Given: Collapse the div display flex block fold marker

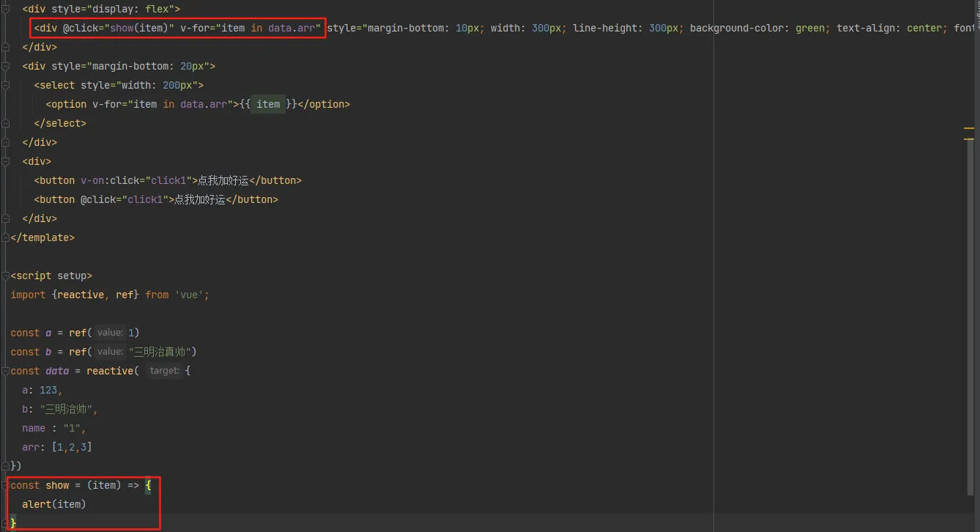Looking at the screenshot, I should [x=5, y=10].
